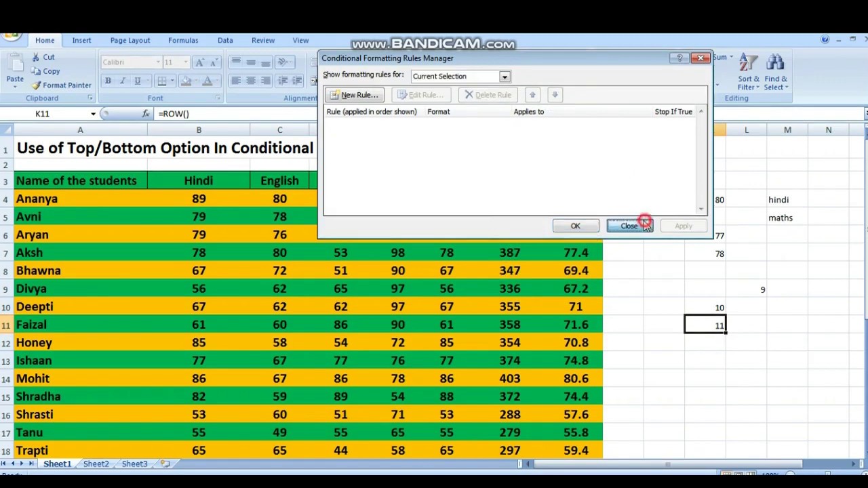Viewport: 868px width, 488px height.
Task: Expand the Name Box dropdown arrow
Action: [93, 114]
